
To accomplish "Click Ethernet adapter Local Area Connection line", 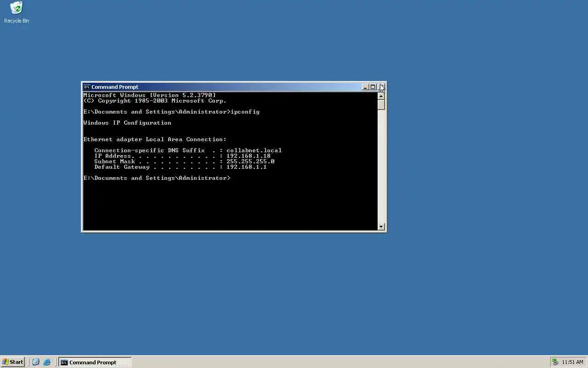I will pos(155,139).
